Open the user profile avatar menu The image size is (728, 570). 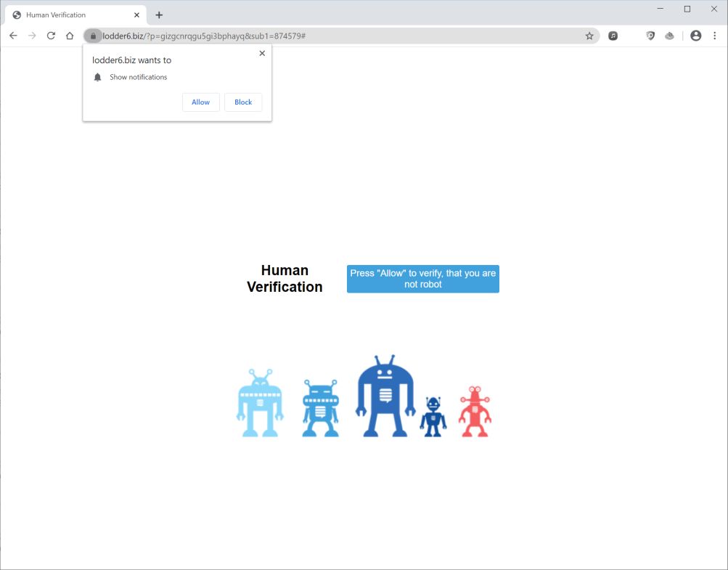[x=695, y=36]
